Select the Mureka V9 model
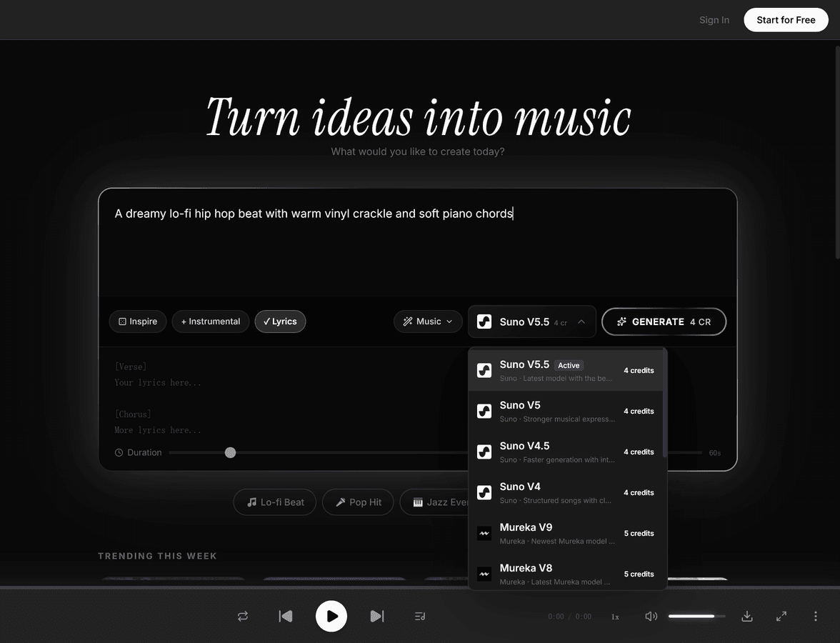This screenshot has width=840, height=643. point(566,533)
